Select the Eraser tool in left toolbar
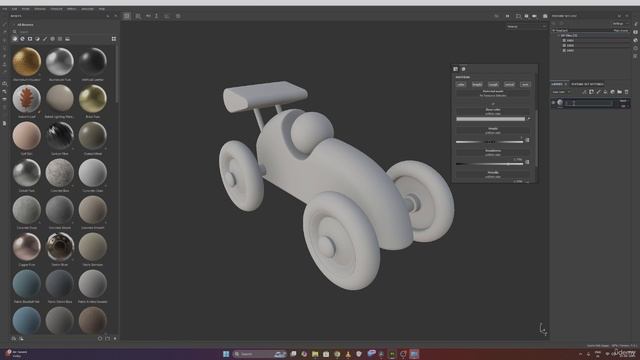640x360 pixels. pyautogui.click(x=4, y=32)
